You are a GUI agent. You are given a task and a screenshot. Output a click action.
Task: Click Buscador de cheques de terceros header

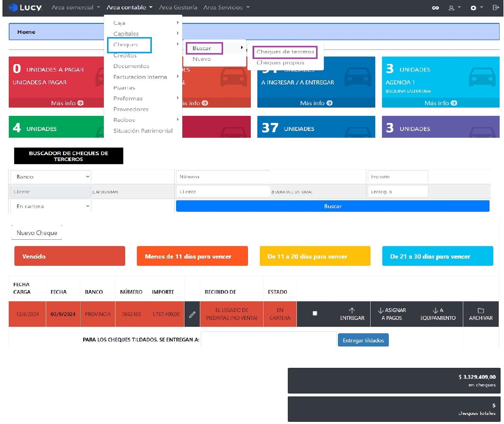click(x=68, y=156)
